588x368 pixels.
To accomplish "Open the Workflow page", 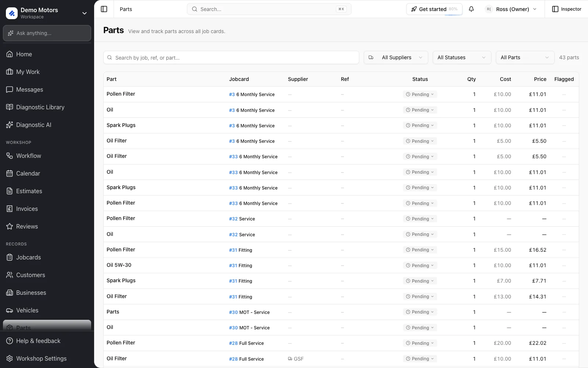I will point(47,156).
